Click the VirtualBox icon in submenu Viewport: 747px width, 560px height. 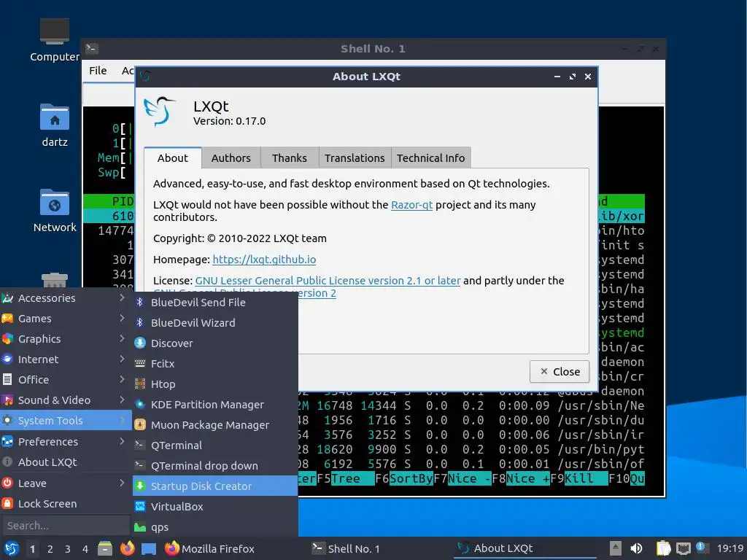point(139,507)
